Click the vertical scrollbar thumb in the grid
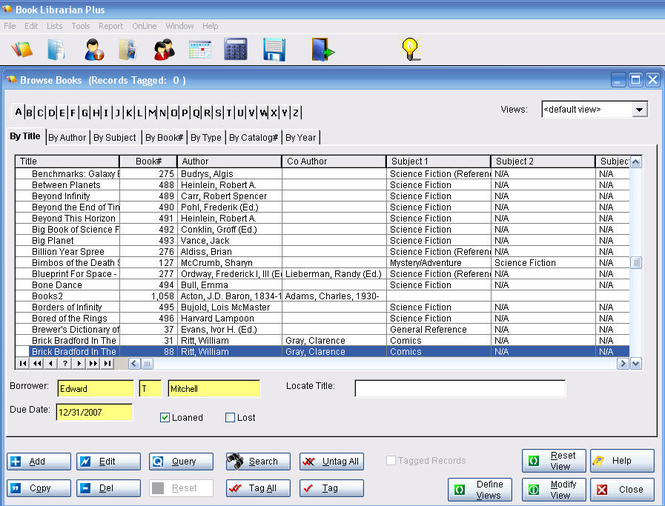Image resolution: width=665 pixels, height=506 pixels. point(636,263)
